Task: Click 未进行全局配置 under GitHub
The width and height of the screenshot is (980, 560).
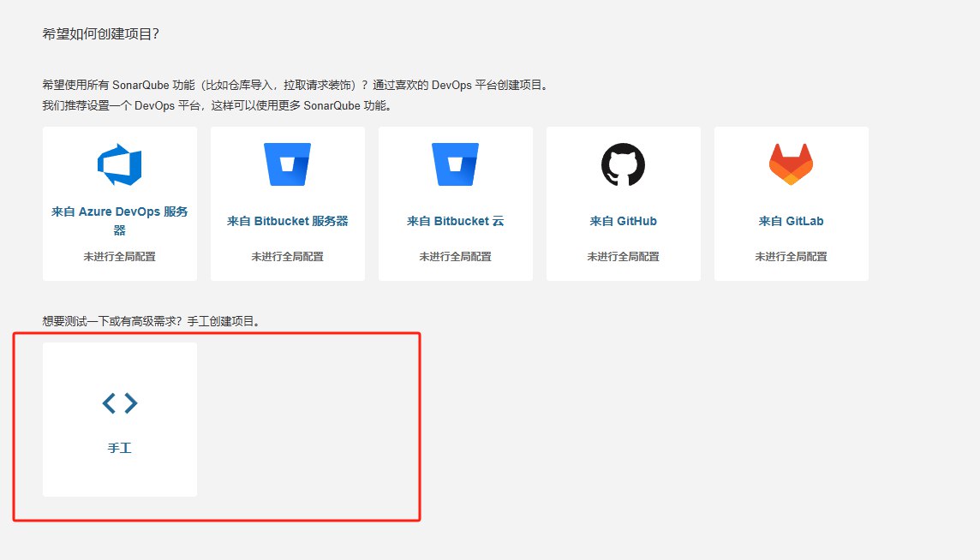Action: click(623, 256)
